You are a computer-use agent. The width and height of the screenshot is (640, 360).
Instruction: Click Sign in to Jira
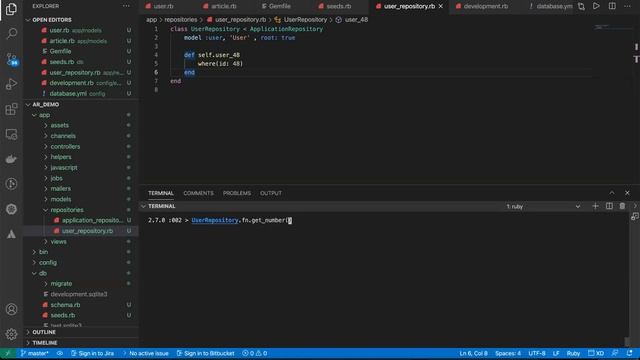(92, 353)
